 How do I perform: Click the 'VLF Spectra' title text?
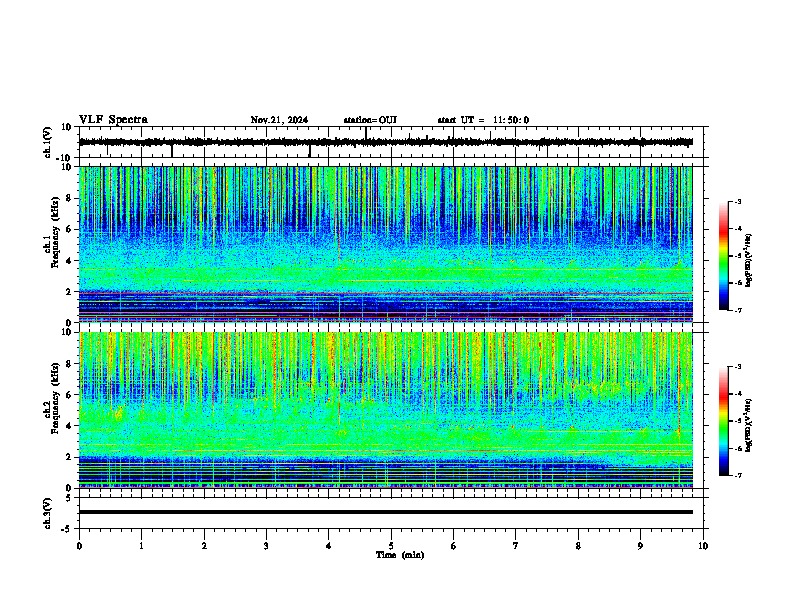[113, 120]
